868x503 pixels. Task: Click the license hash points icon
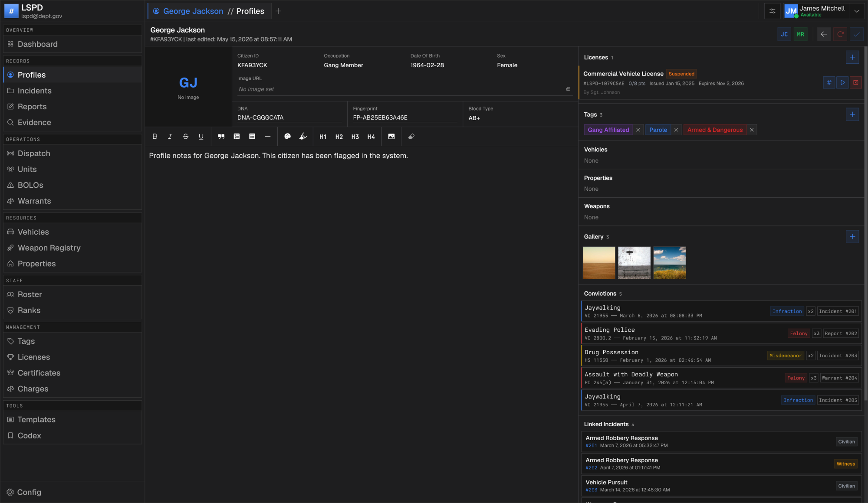point(829,83)
